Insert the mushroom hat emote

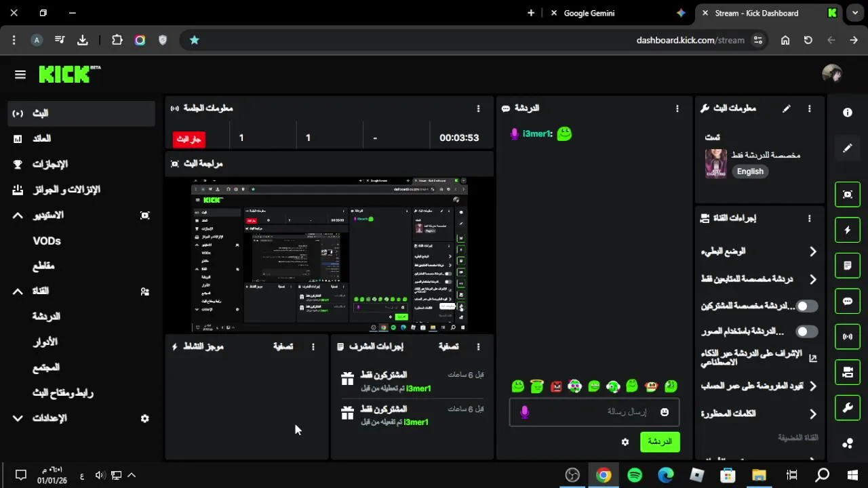click(651, 386)
